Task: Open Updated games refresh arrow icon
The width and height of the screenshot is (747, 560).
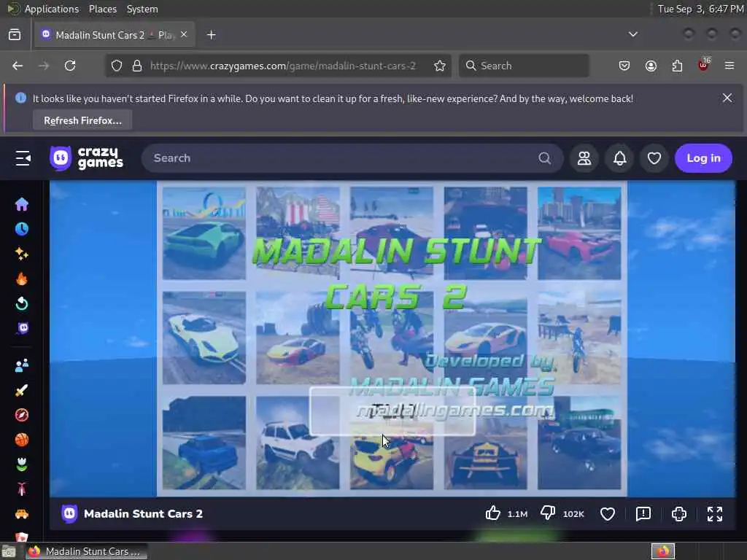Action: (x=21, y=303)
